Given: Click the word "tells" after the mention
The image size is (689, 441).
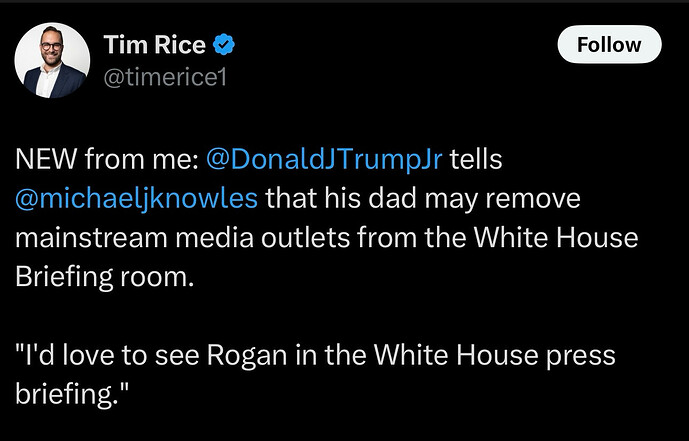Looking at the screenshot, I should (475, 159).
